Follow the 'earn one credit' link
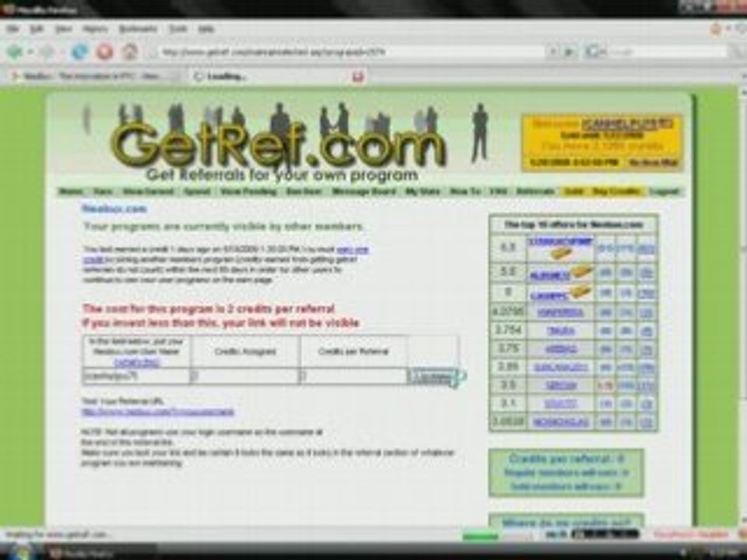 point(352,250)
